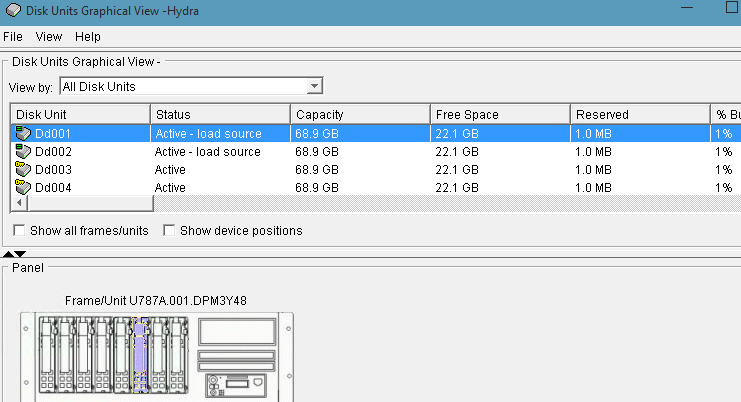Open the File menu
Image resolution: width=741 pixels, height=402 pixels.
coord(15,36)
